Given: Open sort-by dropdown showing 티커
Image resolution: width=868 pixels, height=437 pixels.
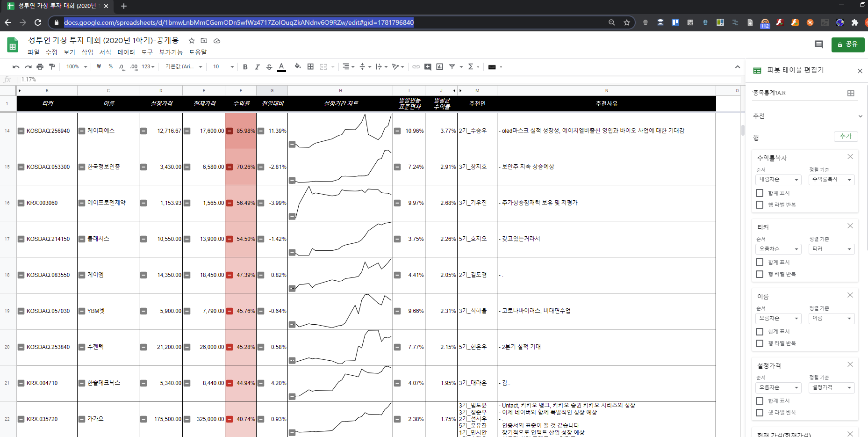Looking at the screenshot, I should [x=832, y=249].
